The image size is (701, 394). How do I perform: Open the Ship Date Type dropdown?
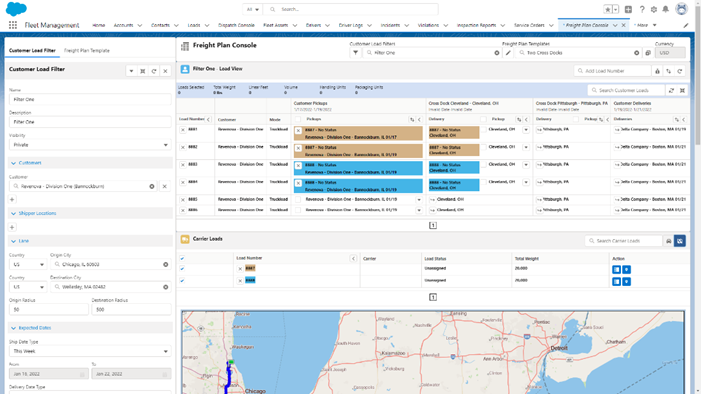(90, 351)
